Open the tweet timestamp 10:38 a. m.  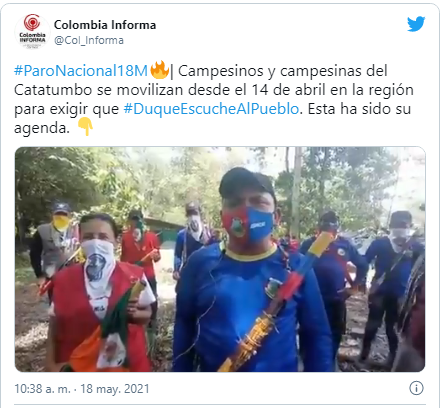pyautogui.click(x=42, y=389)
